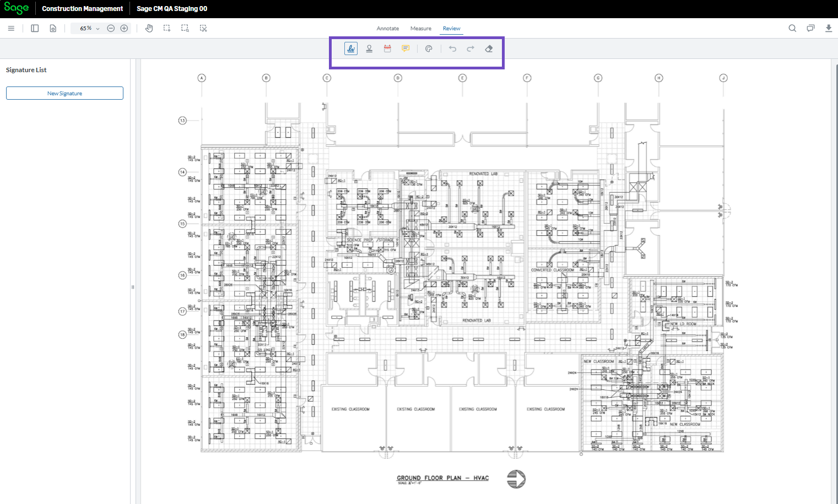This screenshot has height=504, width=838.
Task: Select the eraser tool
Action: (x=489, y=48)
